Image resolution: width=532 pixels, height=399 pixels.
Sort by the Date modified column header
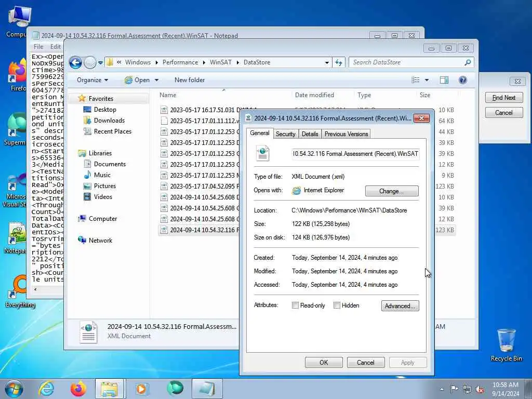point(322,95)
